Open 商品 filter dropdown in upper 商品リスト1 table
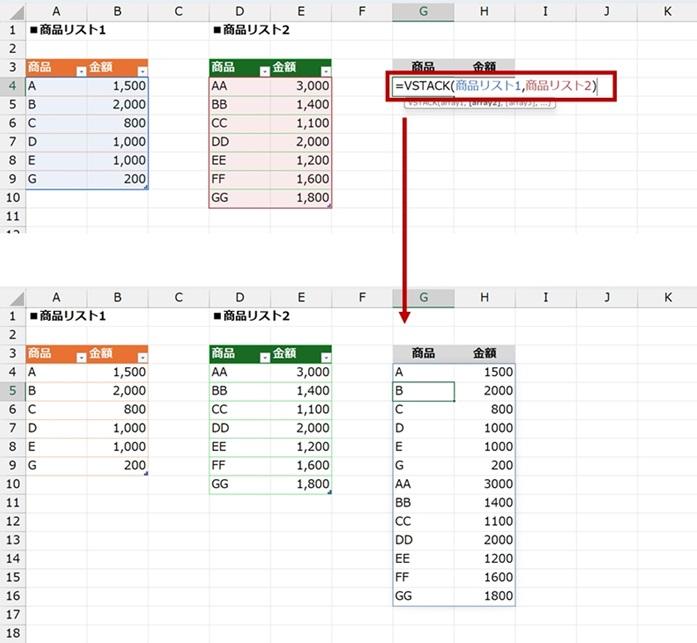The width and height of the screenshot is (697, 643). click(x=80, y=71)
